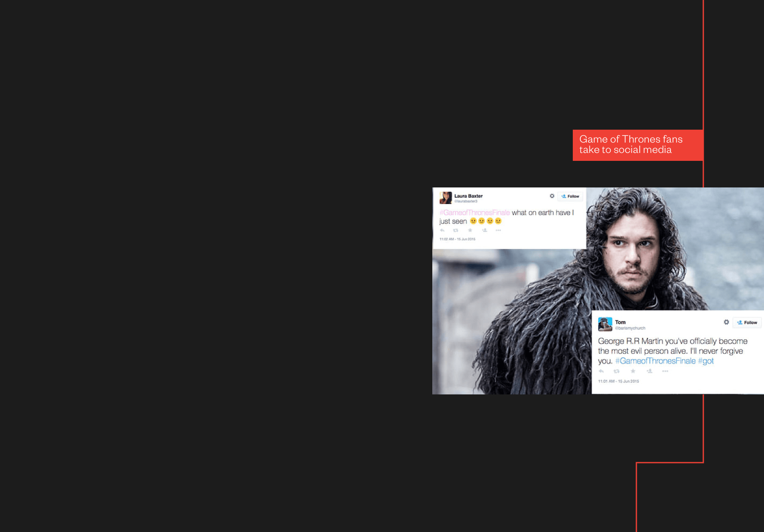Retweet Laura Baxter's tweet

[456, 230]
